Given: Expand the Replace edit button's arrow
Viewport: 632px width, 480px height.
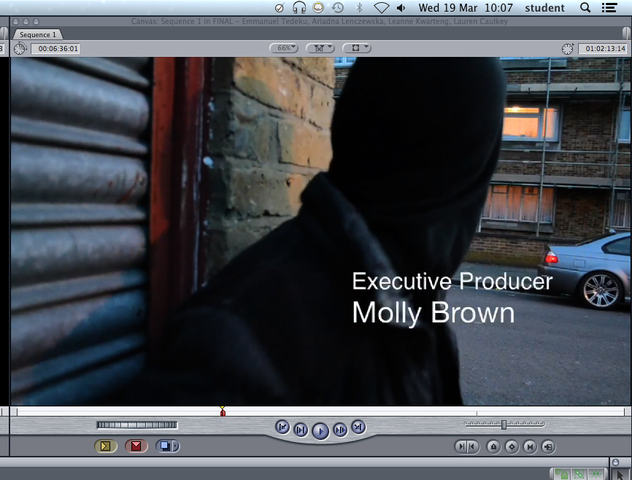Looking at the screenshot, I should pos(176,446).
